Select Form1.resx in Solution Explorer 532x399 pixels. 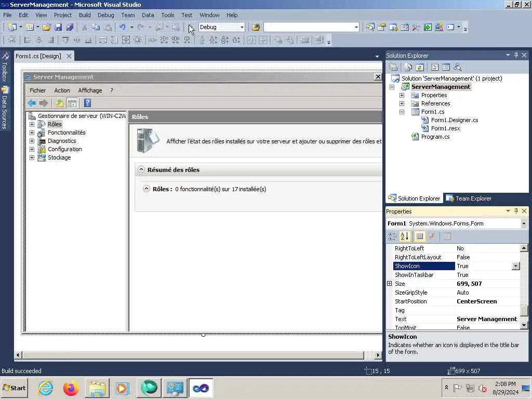click(445, 129)
